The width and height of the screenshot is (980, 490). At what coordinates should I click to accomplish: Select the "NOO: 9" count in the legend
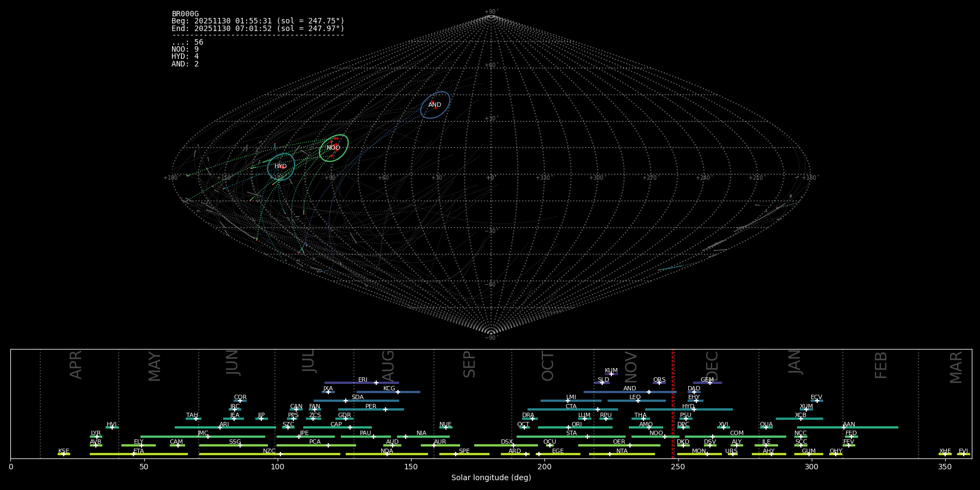[185, 50]
